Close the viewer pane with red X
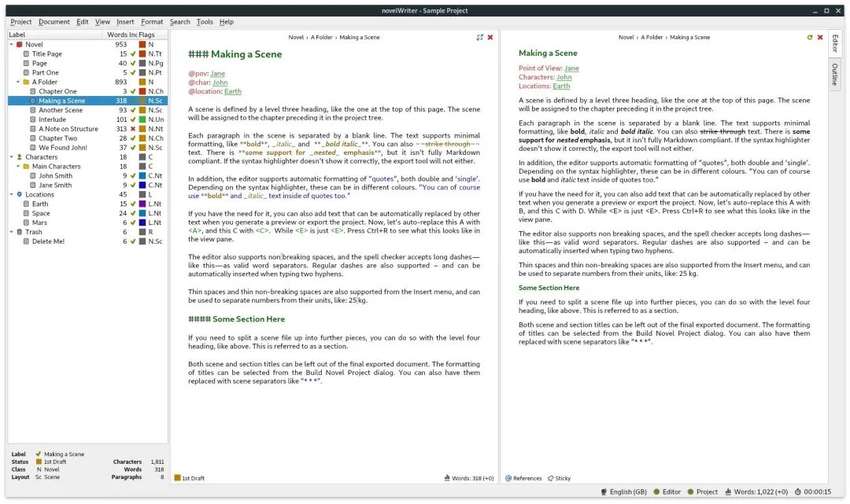850x504 pixels. click(x=820, y=37)
